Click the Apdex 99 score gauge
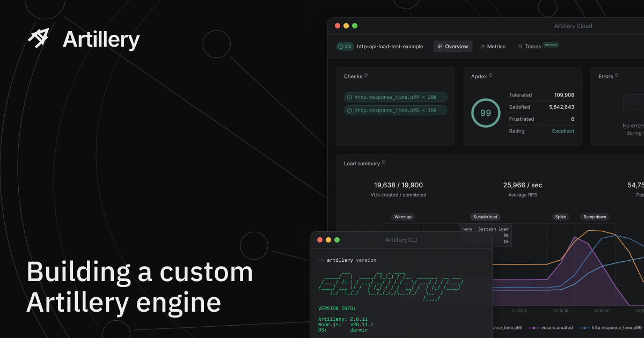Image resolution: width=644 pixels, height=338 pixels. pyautogui.click(x=485, y=113)
